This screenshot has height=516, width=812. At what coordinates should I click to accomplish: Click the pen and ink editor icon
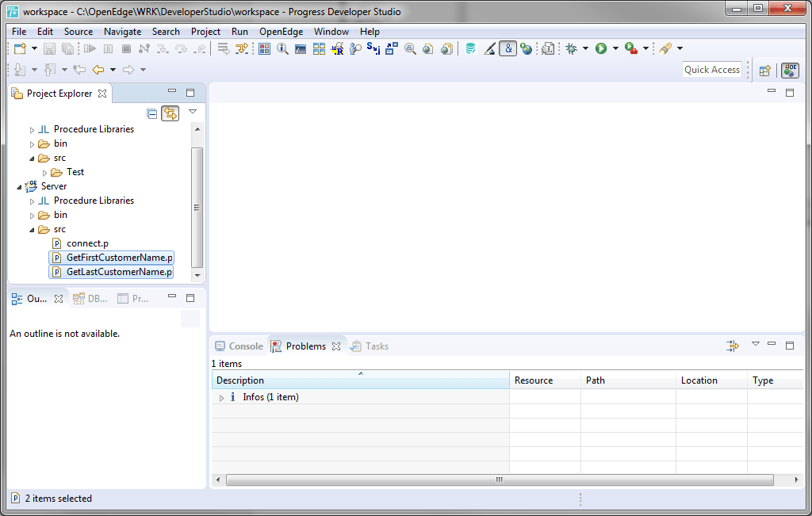[x=489, y=48]
